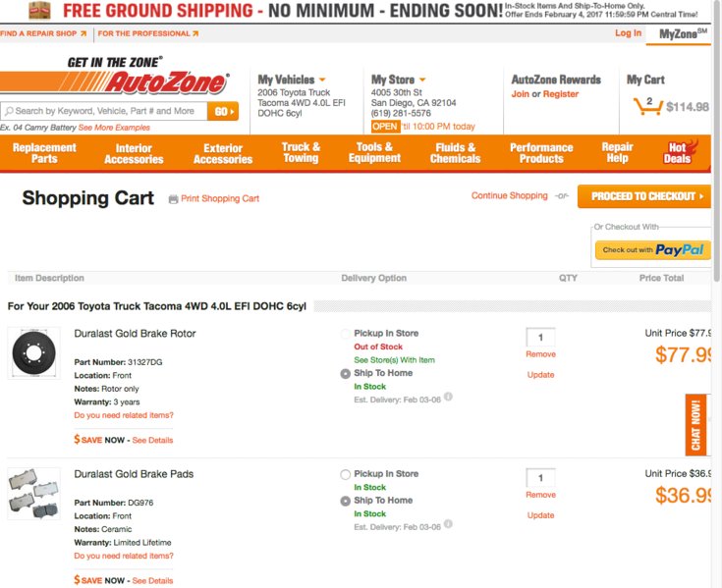The image size is (722, 588).
Task: Select Pickup In Store for Brake Rotor
Action: (x=345, y=334)
